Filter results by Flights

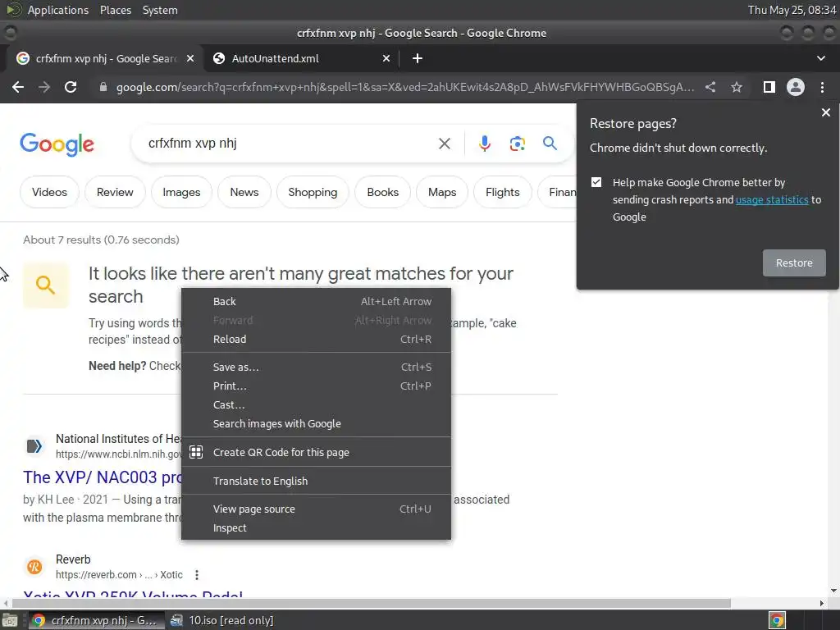tap(503, 192)
